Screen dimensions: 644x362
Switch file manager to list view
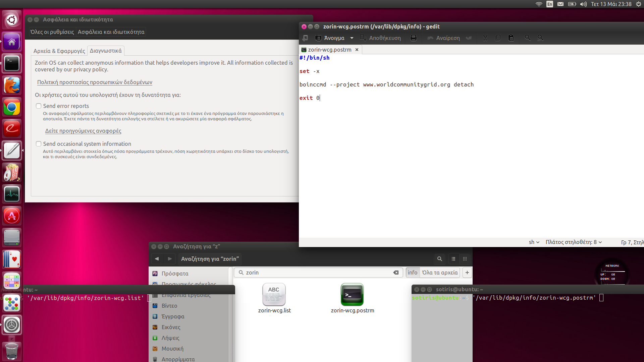(x=453, y=259)
